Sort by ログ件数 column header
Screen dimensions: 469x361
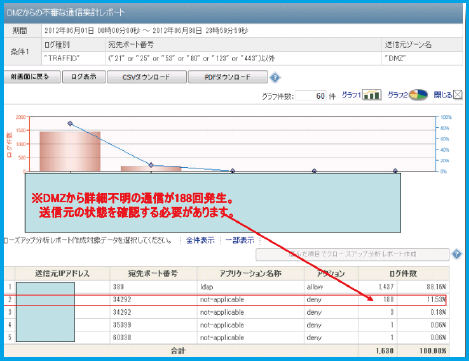point(404,274)
